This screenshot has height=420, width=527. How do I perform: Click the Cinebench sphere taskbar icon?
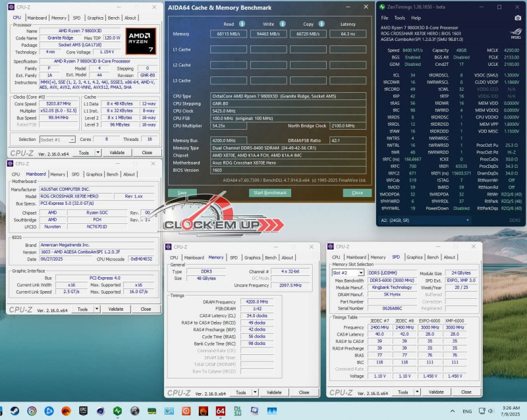[100, 411]
